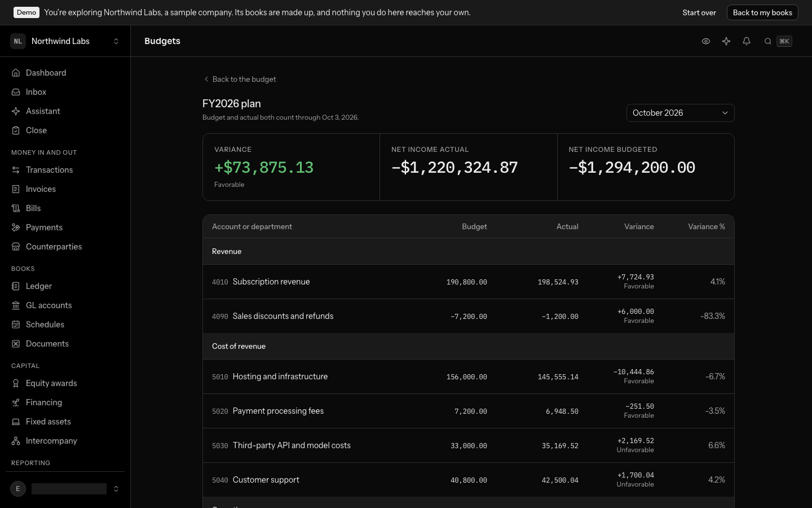Open search with the magnifier icon
The height and width of the screenshot is (508, 812).
tap(767, 41)
